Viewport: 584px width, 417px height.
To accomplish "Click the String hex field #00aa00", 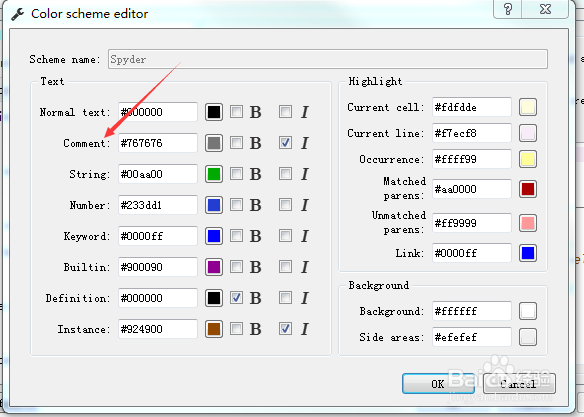I will coord(158,174).
